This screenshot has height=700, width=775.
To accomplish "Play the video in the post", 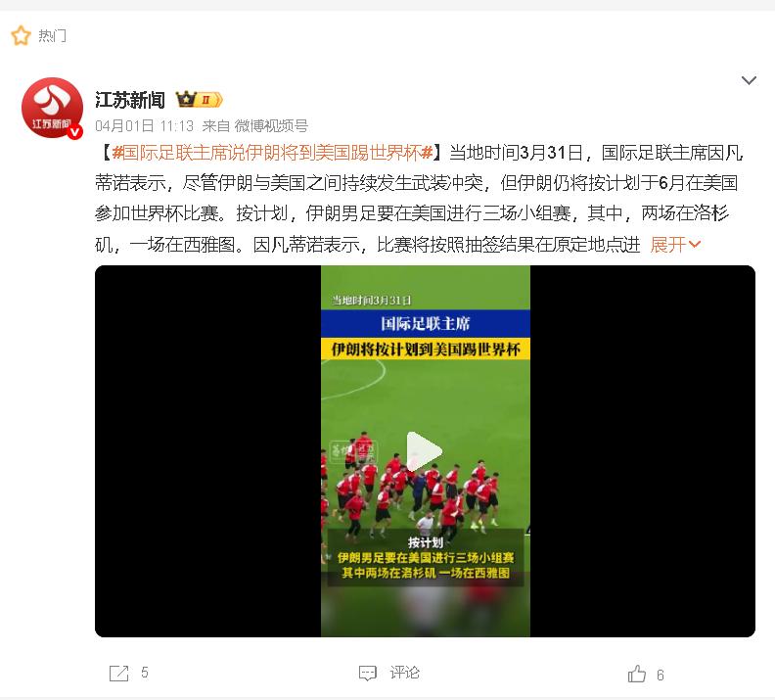I will point(424,451).
